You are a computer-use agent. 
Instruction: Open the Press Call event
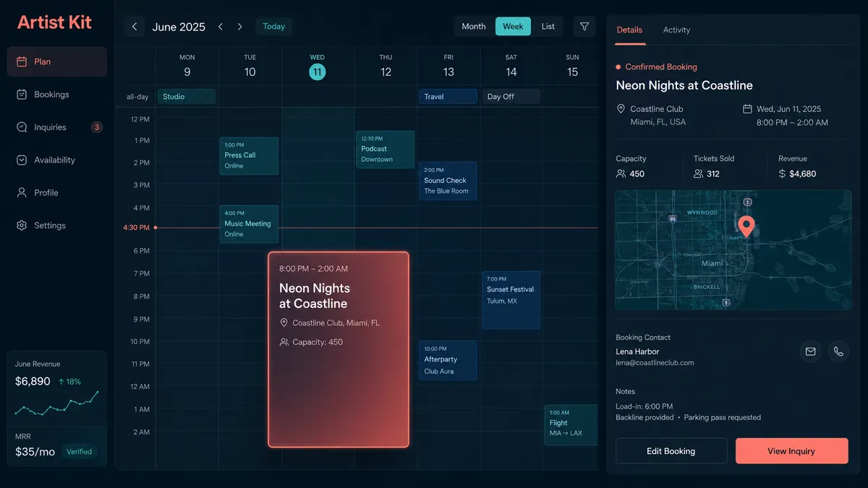(x=249, y=155)
